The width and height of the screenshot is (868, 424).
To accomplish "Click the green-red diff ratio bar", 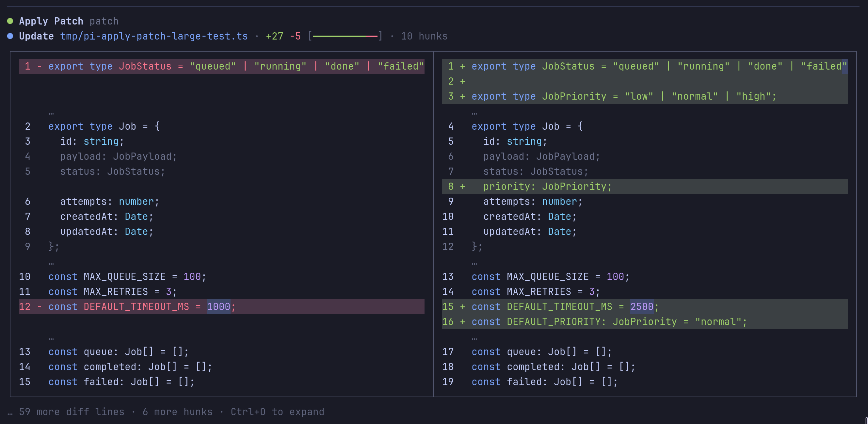I will point(345,36).
